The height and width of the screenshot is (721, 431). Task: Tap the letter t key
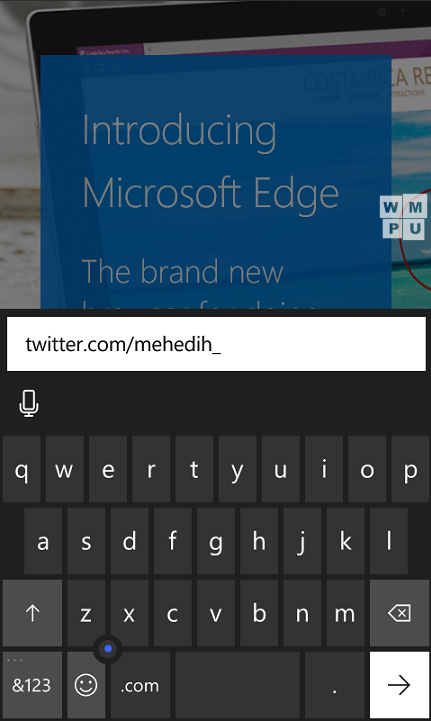click(194, 469)
